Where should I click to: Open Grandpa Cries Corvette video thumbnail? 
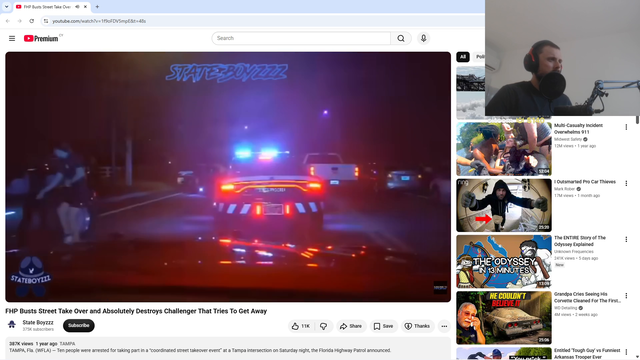point(504,318)
